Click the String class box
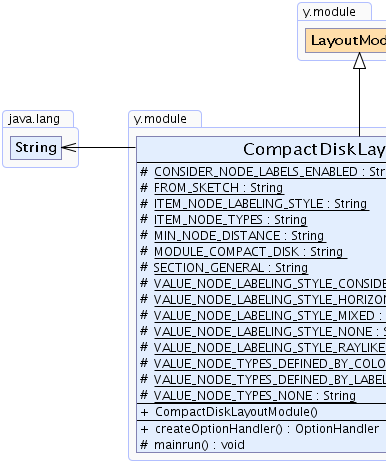Image resolution: width=386 pixels, height=463 pixels. tap(36, 148)
